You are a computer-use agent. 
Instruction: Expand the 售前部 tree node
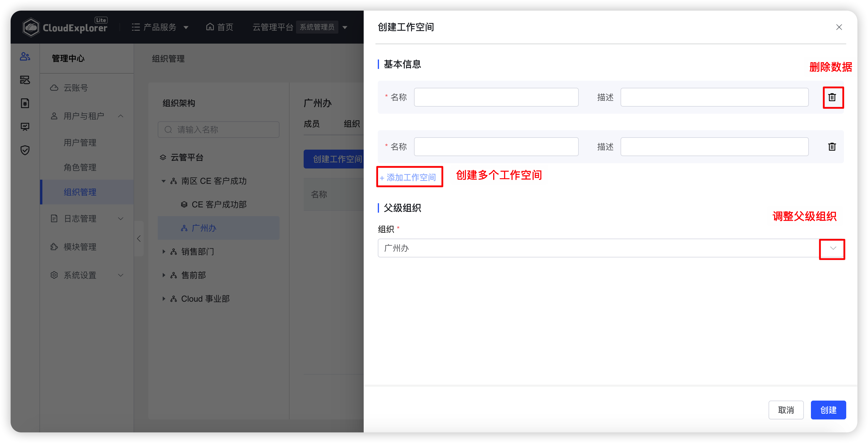pyautogui.click(x=164, y=275)
